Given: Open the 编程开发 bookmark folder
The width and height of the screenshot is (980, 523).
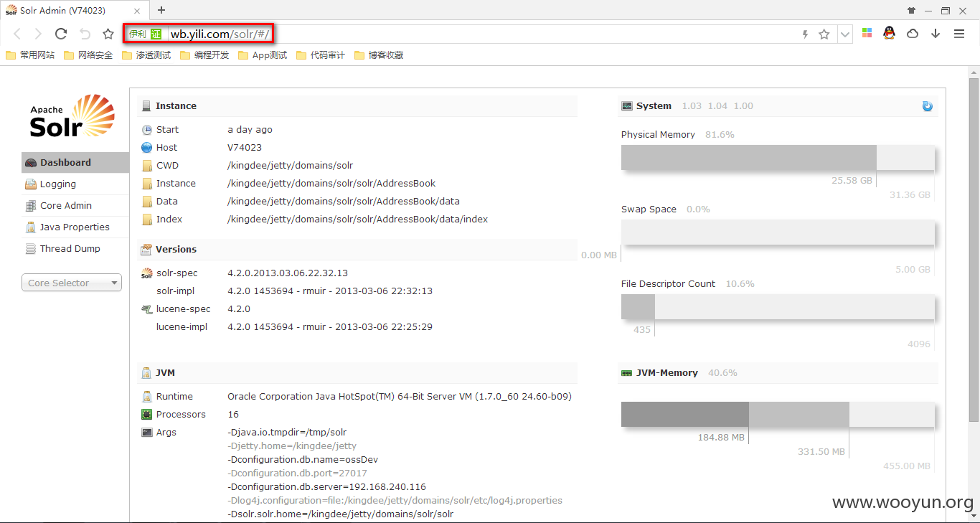Looking at the screenshot, I should click(204, 55).
